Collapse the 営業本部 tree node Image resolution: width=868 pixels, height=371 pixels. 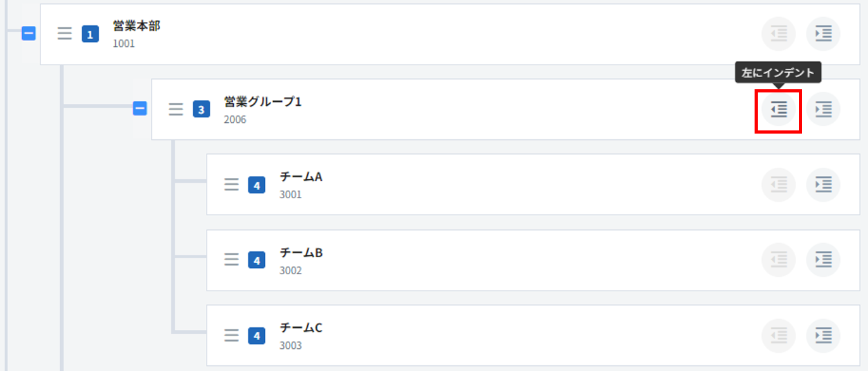click(29, 34)
